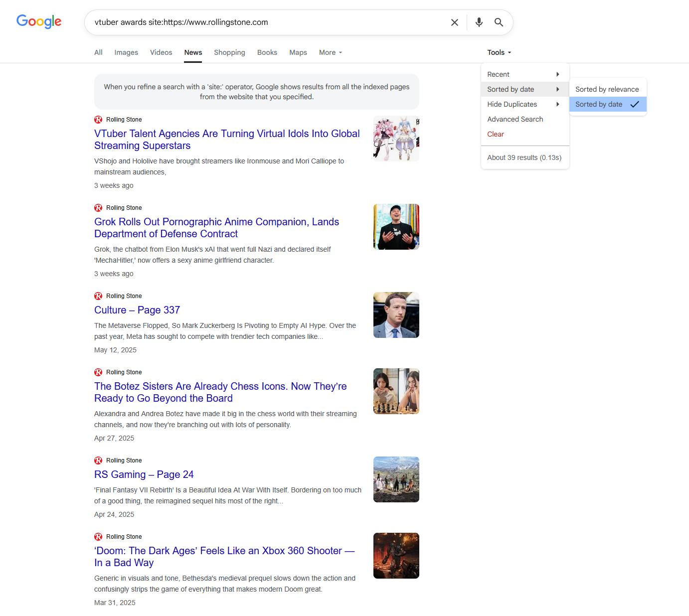
Task: Open the Doom: The Dark Ages review link
Action: 224,557
